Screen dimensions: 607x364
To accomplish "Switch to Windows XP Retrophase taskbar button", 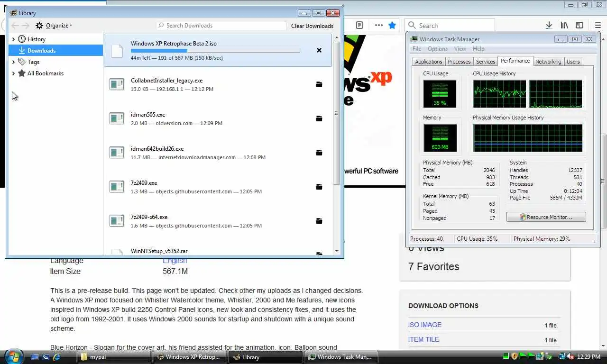I will (190, 357).
